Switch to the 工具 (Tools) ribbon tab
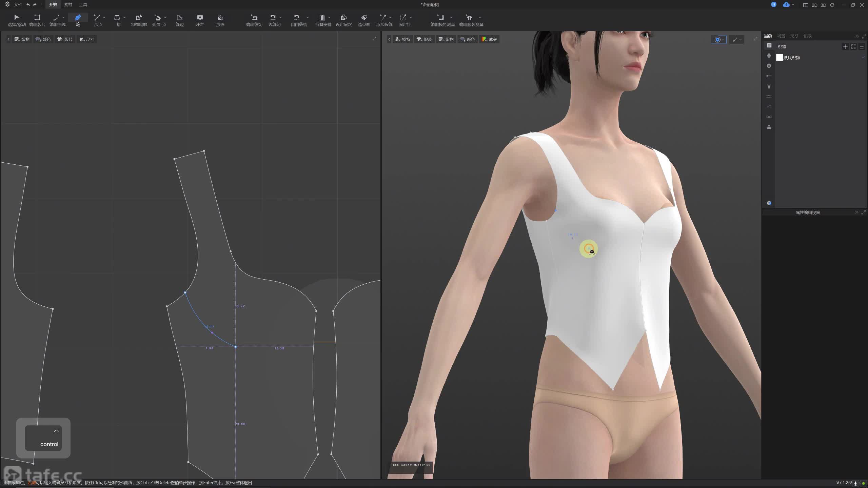The height and width of the screenshot is (488, 868). click(x=83, y=5)
